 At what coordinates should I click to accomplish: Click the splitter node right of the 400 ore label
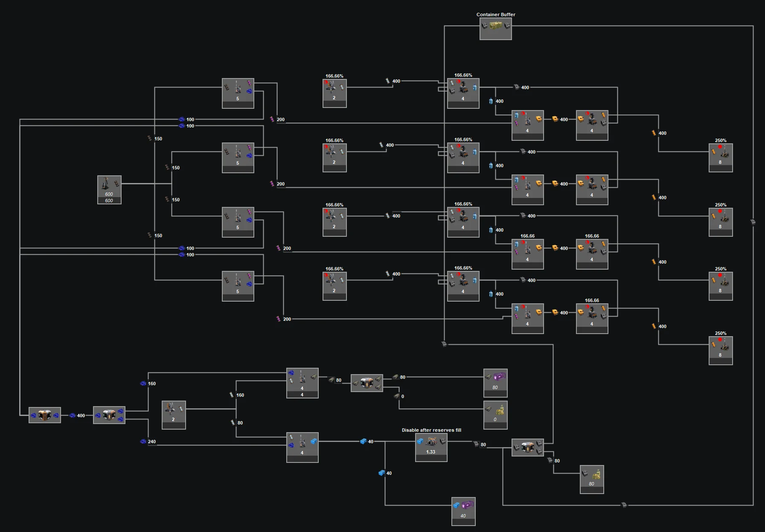pyautogui.click(x=109, y=415)
